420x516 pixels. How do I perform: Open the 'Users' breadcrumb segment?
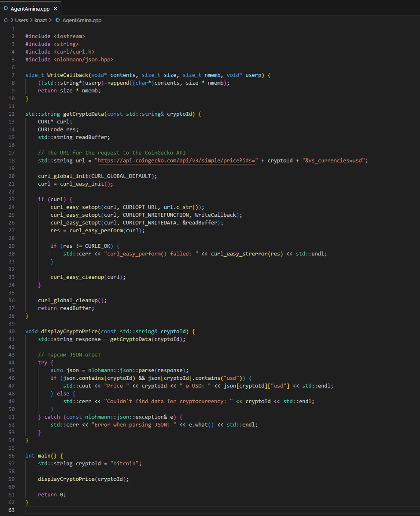(x=21, y=20)
